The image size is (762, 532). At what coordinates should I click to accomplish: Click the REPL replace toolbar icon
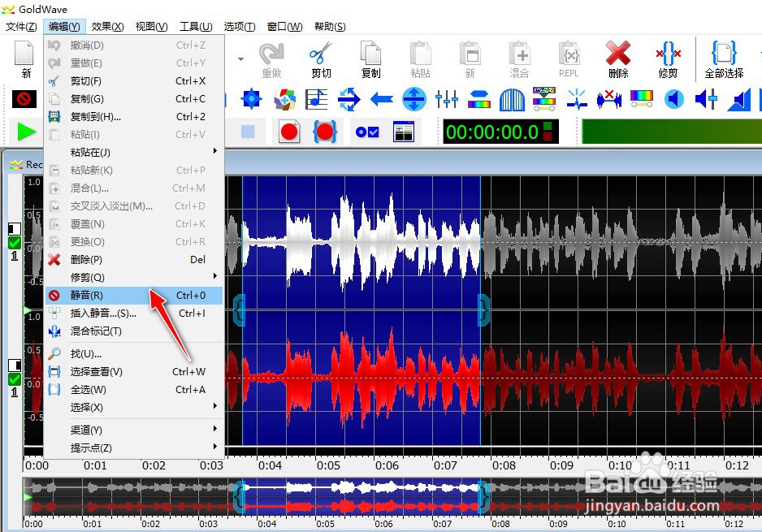pos(569,59)
